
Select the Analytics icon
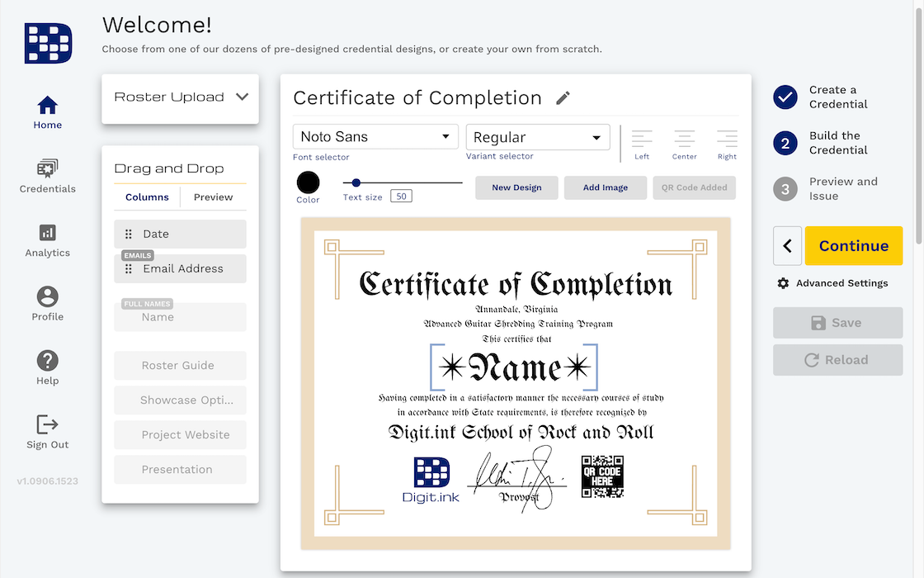tap(47, 232)
